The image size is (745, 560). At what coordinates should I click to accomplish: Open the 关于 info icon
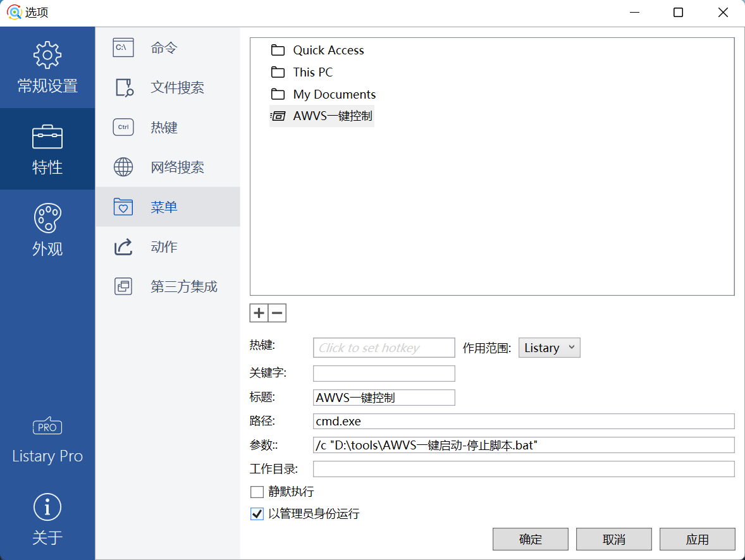click(x=47, y=508)
